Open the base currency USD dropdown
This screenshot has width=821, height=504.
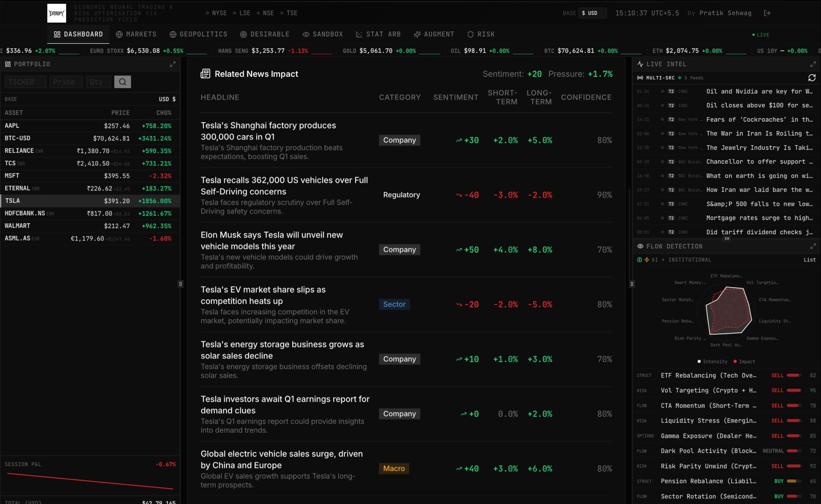pos(592,13)
